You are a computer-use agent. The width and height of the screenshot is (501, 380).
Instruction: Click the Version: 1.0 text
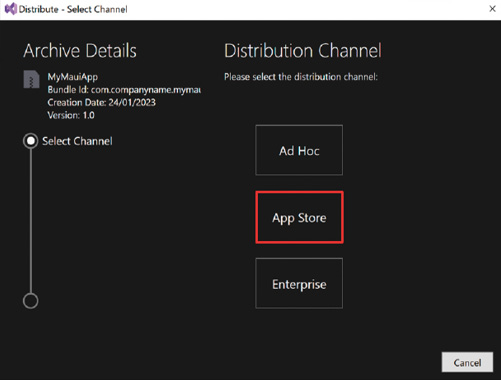(71, 115)
